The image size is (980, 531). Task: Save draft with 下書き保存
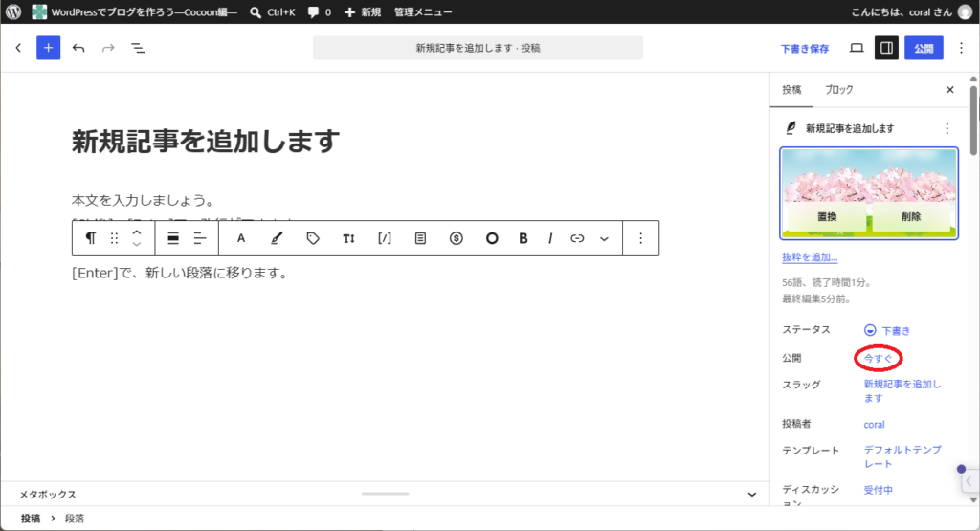click(805, 48)
